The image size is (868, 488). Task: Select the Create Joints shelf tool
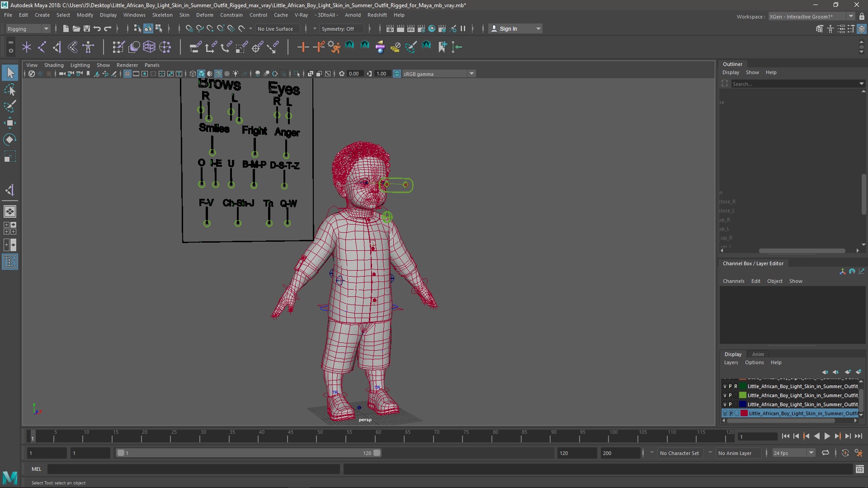[42, 47]
